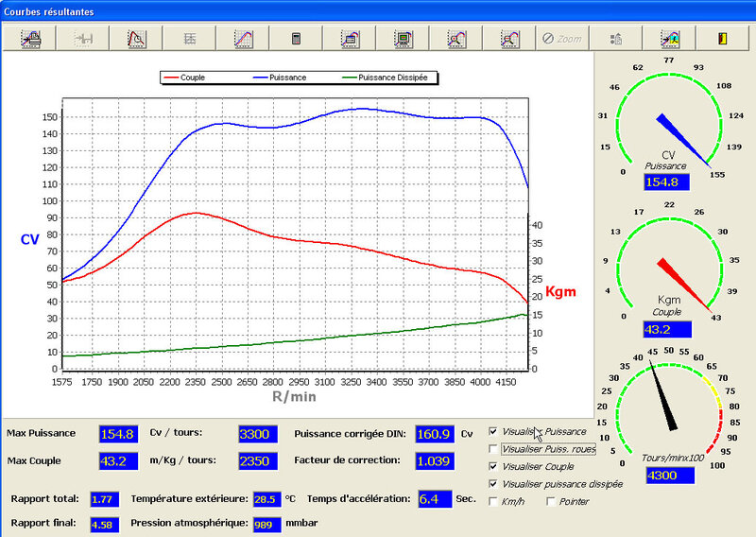Click the monitor display toolbar icon
756x537 pixels.
(403, 39)
